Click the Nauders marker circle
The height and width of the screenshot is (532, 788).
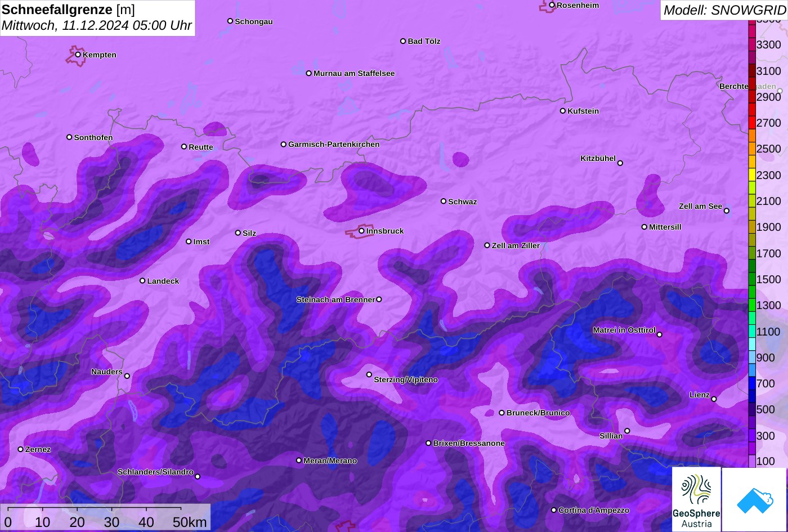pos(127,376)
